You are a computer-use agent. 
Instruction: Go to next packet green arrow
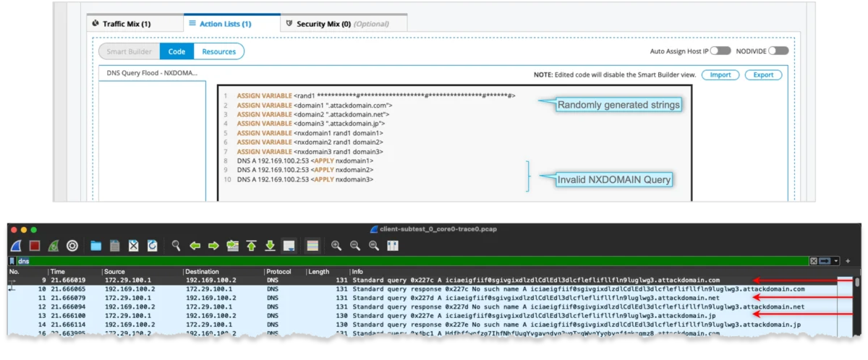[x=213, y=246]
